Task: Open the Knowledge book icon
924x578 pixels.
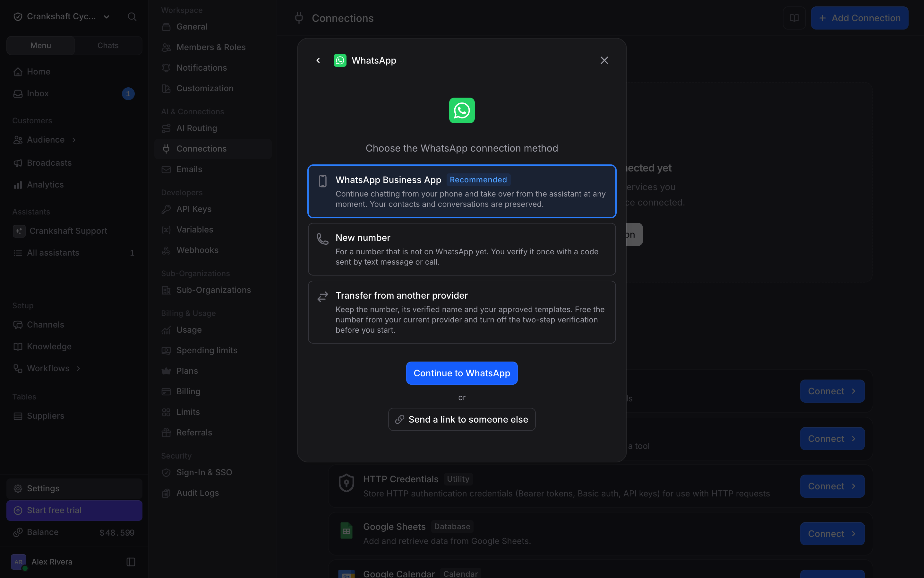Action: [x=18, y=346]
